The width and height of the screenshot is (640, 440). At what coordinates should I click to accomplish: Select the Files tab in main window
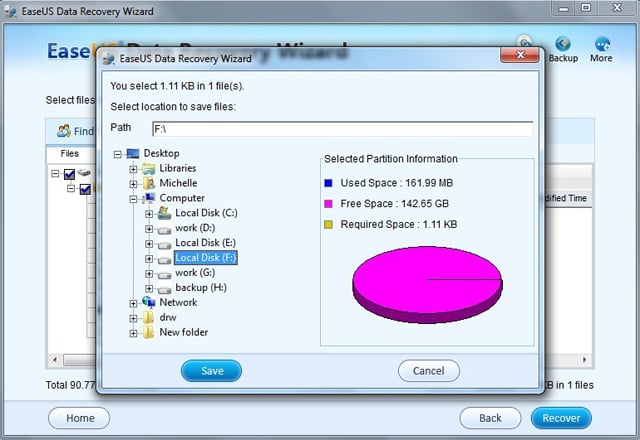click(69, 153)
